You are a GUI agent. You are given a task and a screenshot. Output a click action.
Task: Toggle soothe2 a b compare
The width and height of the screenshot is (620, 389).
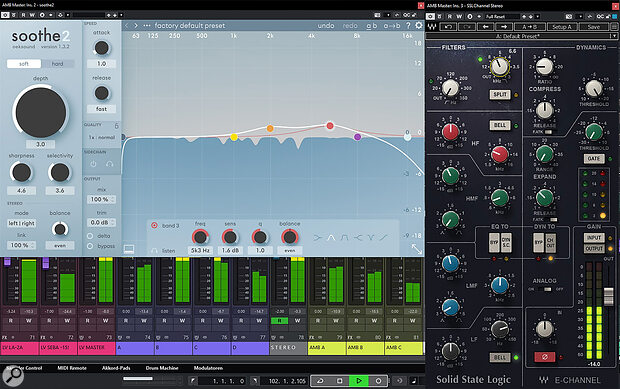click(371, 26)
